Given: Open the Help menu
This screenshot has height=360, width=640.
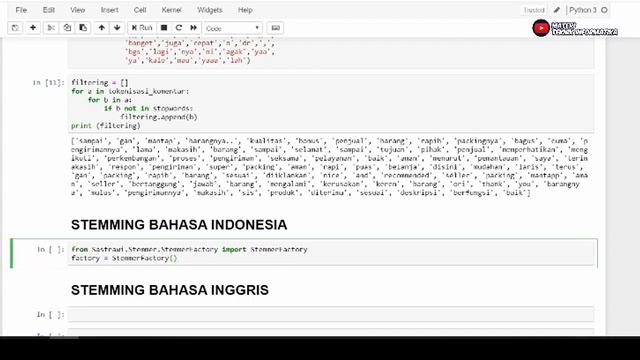Looking at the screenshot, I should point(245,10).
